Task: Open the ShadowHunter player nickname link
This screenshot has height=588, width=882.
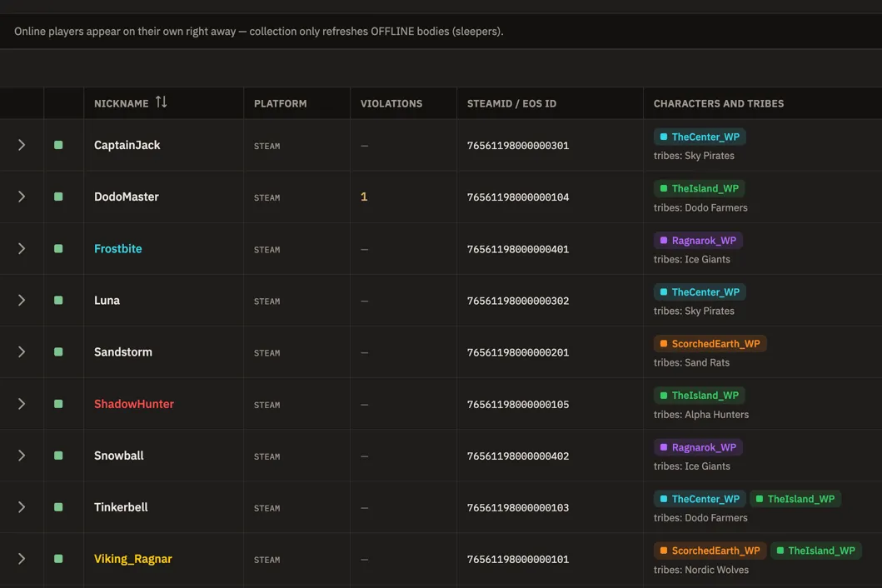Action: [x=134, y=404]
